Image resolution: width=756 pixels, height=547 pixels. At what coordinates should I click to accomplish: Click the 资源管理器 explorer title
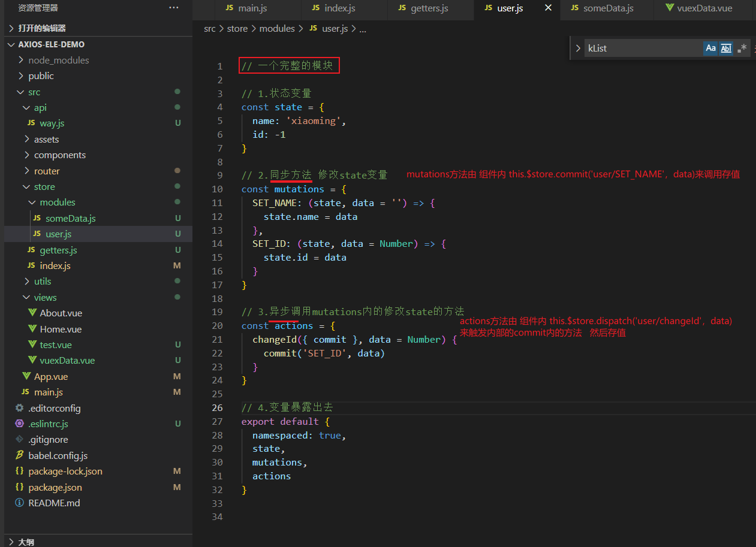click(x=38, y=8)
